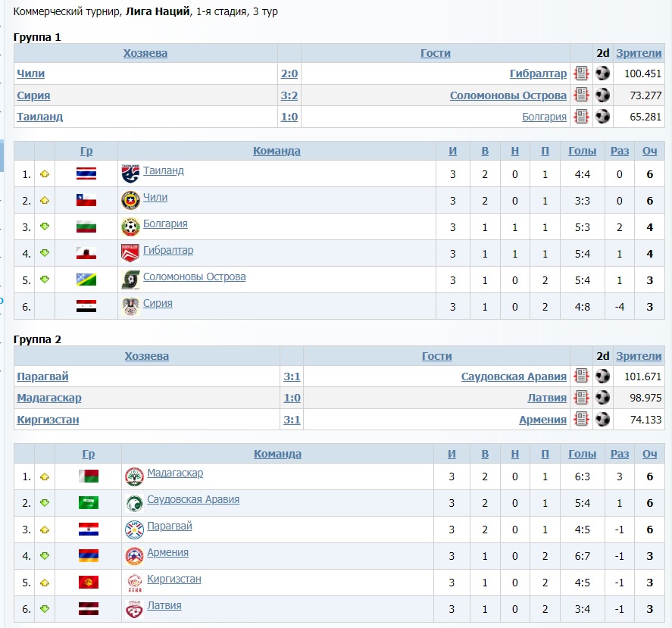Click Таиланд team crest in standings
This screenshot has width=672, height=628.
point(130,173)
